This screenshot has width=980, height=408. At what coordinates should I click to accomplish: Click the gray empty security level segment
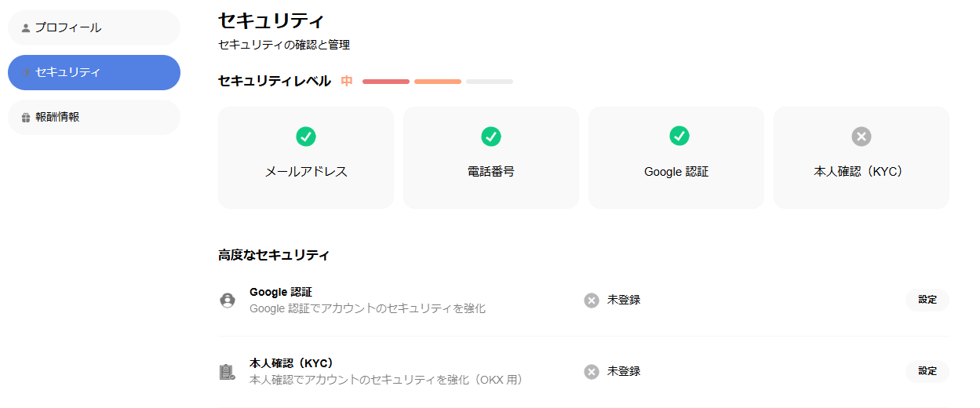click(490, 82)
